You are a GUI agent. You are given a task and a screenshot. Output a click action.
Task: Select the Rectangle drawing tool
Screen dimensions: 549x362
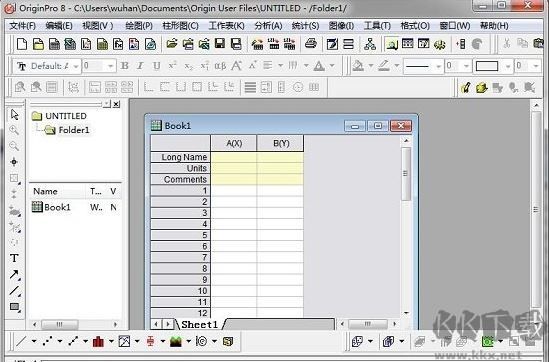[x=14, y=307]
